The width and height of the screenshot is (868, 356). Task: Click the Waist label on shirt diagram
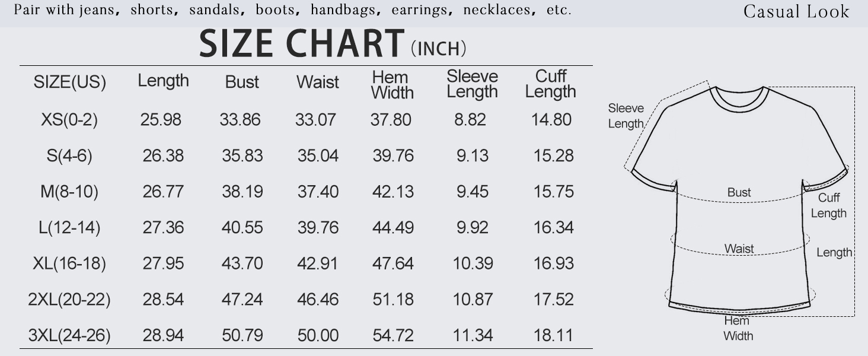point(739,249)
